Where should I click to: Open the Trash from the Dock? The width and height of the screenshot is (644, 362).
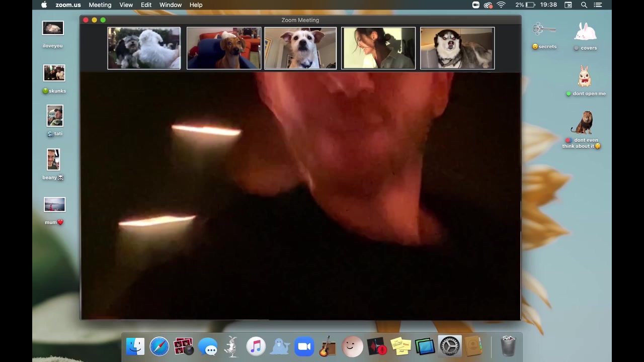(509, 346)
